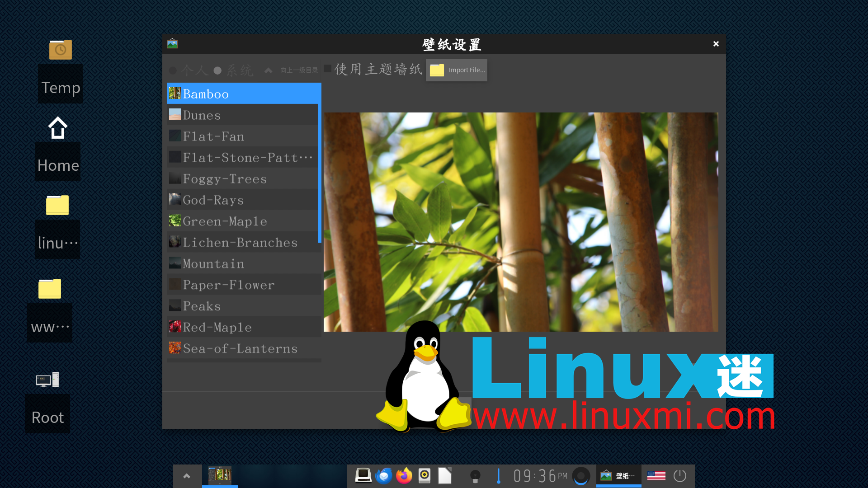
Task: Click the pager desktop thumbnail in shelf
Action: [x=220, y=475]
